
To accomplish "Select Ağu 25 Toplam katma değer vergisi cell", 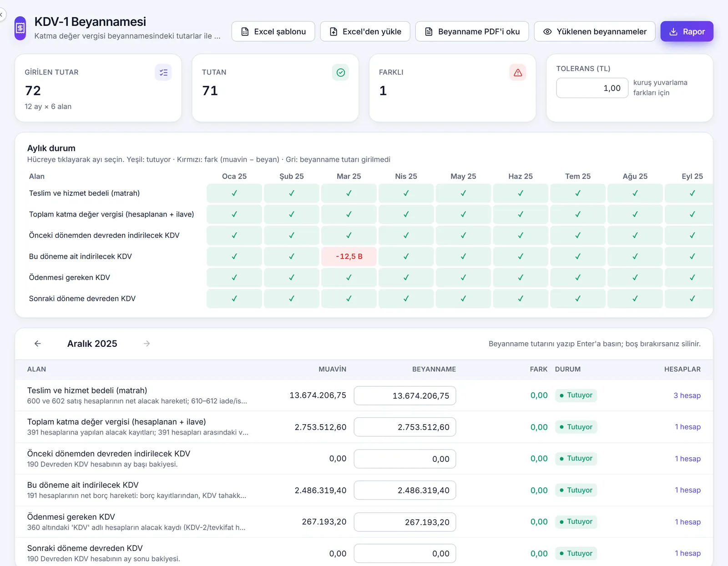I will click(635, 214).
